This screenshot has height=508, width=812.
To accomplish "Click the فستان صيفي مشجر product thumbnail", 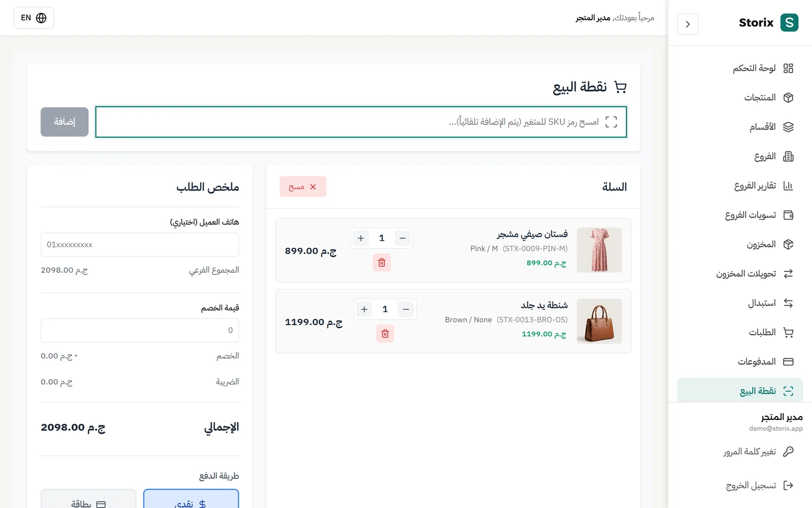I will coord(599,250).
